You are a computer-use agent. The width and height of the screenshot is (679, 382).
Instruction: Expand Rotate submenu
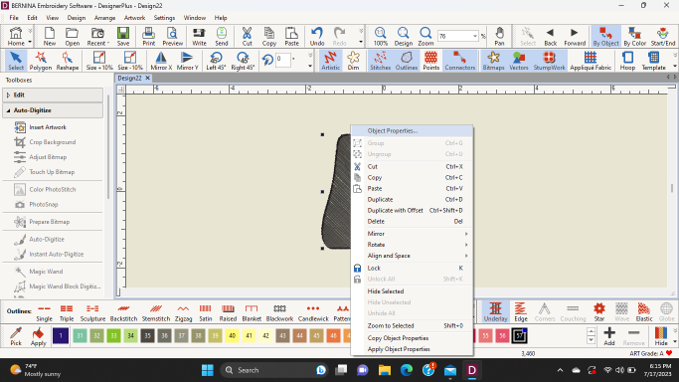[x=411, y=245]
